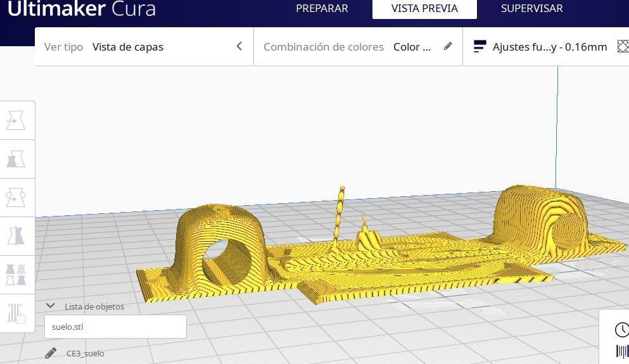The width and height of the screenshot is (629, 364).
Task: Collapse the Ver tipo panel chevron
Action: [x=239, y=46]
